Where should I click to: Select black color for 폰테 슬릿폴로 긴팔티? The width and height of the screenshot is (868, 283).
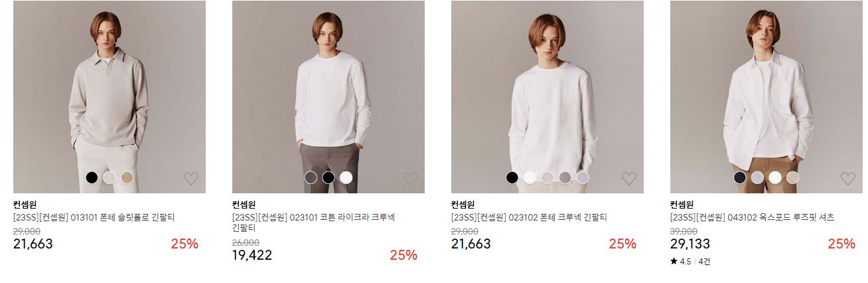coord(92,177)
